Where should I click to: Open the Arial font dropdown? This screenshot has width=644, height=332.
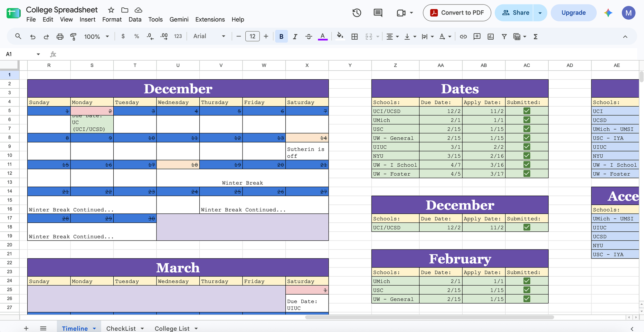pyautogui.click(x=209, y=36)
